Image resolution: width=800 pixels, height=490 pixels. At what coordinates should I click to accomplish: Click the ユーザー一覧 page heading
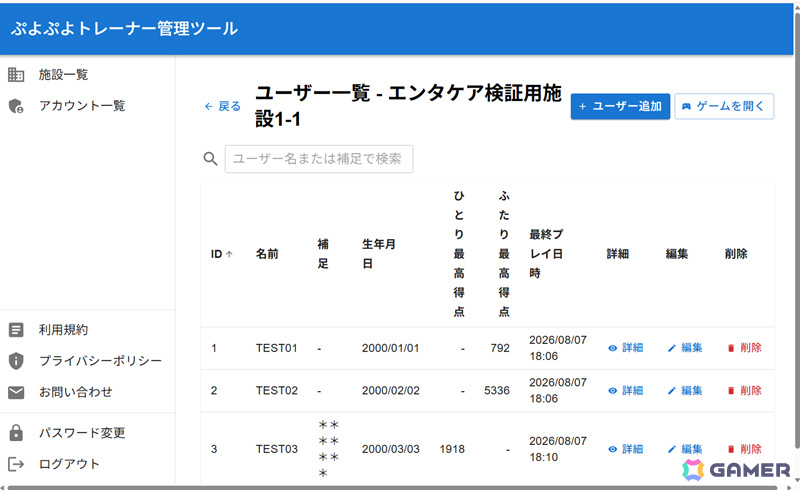tap(408, 106)
